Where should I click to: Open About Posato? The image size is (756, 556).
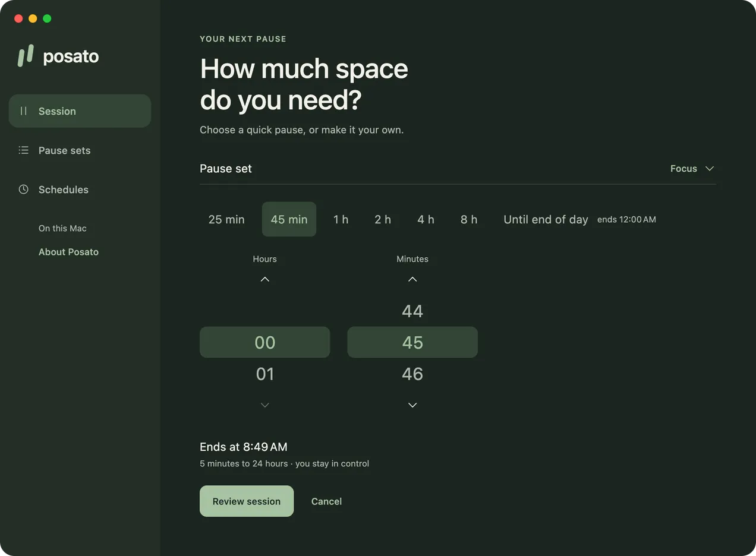(68, 252)
